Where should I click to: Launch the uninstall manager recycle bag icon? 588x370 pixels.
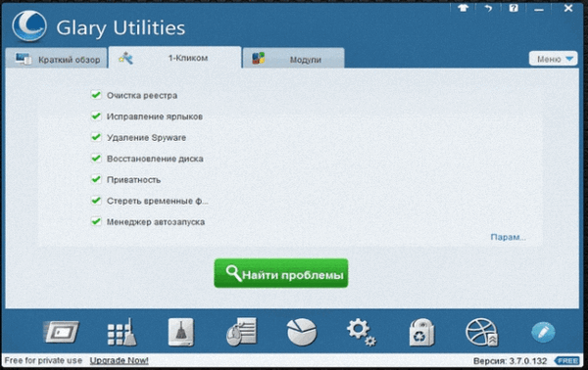tap(421, 332)
